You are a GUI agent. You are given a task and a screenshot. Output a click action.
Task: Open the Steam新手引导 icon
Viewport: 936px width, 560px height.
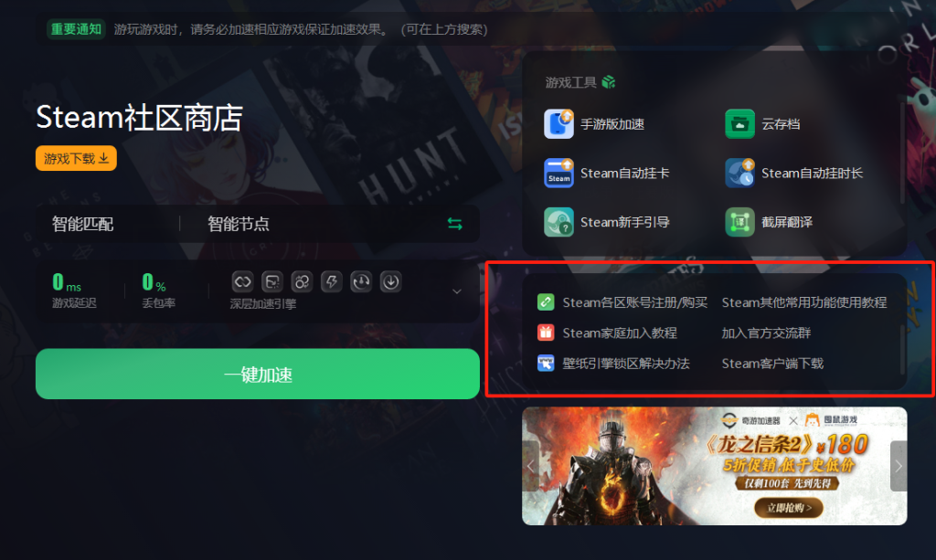[558, 222]
